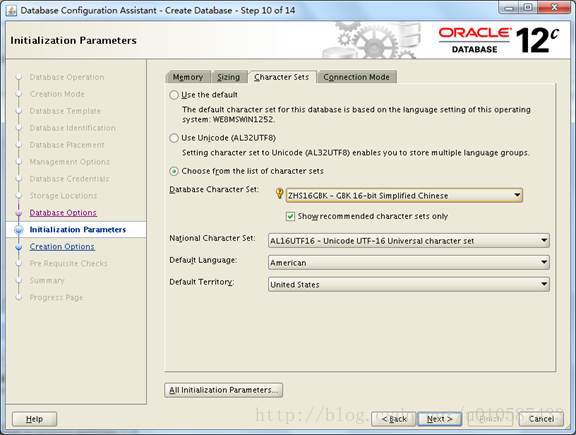Open the Creation Options step link
Screen dimensions: 576x435
pos(62,247)
